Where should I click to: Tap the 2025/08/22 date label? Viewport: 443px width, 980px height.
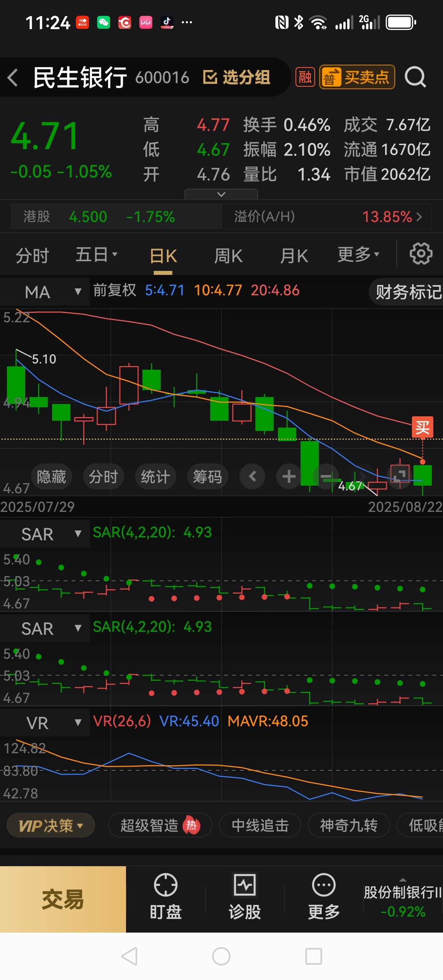[x=405, y=507]
